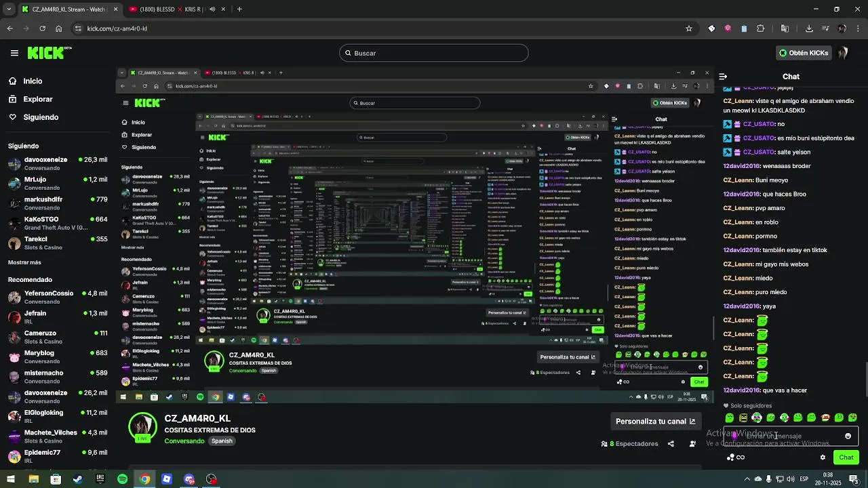Open Steam from the Windows taskbar
Viewport: 868px width, 488px height.
[78, 479]
